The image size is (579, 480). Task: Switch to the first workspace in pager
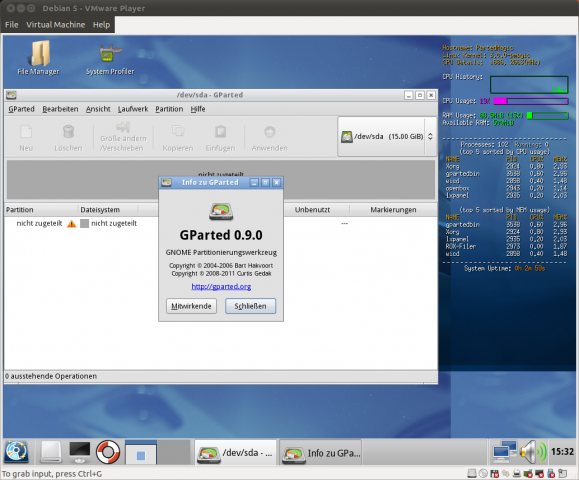click(x=141, y=452)
